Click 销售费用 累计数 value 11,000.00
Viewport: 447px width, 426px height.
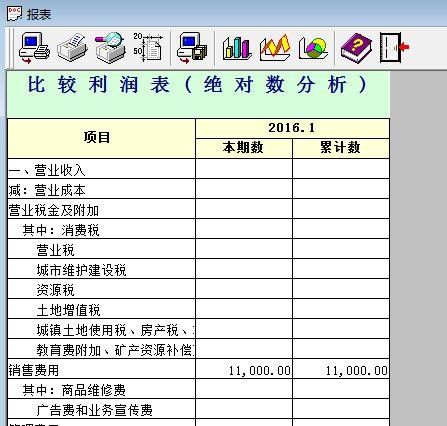click(356, 371)
